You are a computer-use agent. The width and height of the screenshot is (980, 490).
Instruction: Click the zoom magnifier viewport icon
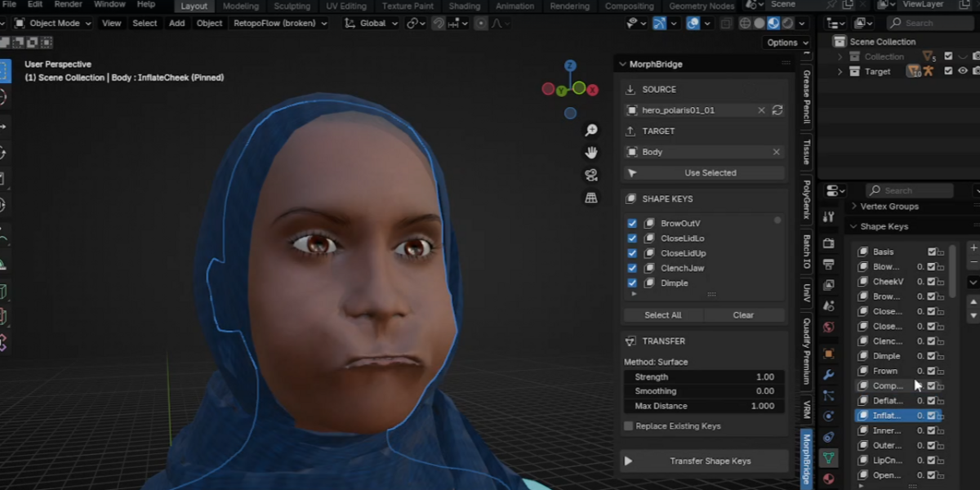[591, 131]
